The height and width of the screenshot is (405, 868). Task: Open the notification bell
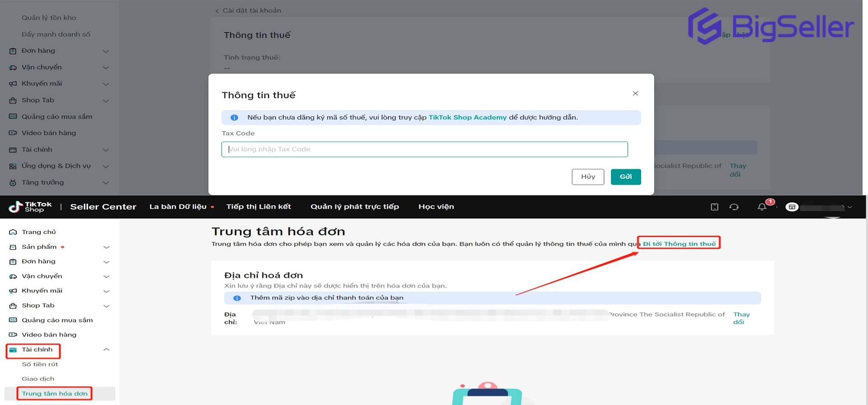click(x=762, y=207)
